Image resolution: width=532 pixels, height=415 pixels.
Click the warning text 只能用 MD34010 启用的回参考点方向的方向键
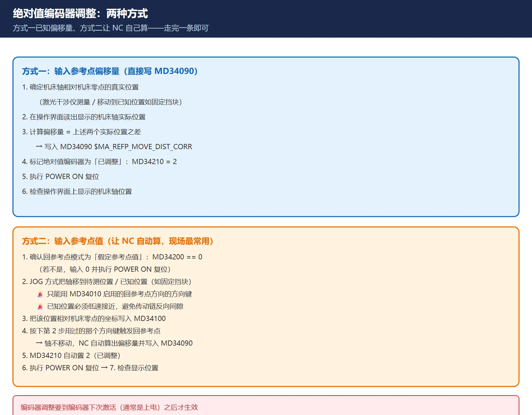[119, 294]
